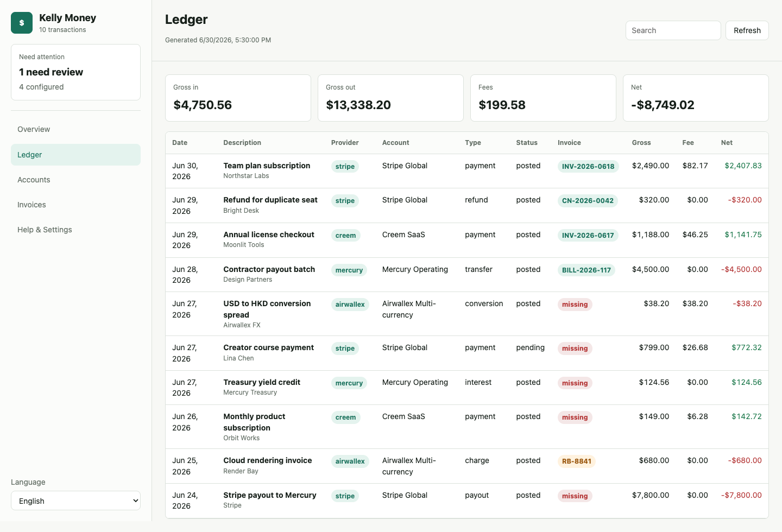Click airwallex tag on Cloud rendering invoice row
Viewport: 782px width, 532px height.
point(350,461)
